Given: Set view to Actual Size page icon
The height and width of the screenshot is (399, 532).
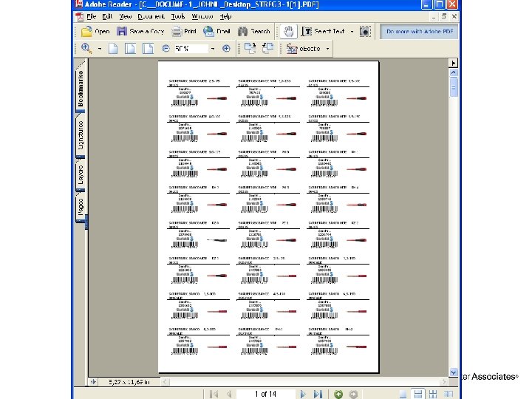Looking at the screenshot, I should click(113, 49).
